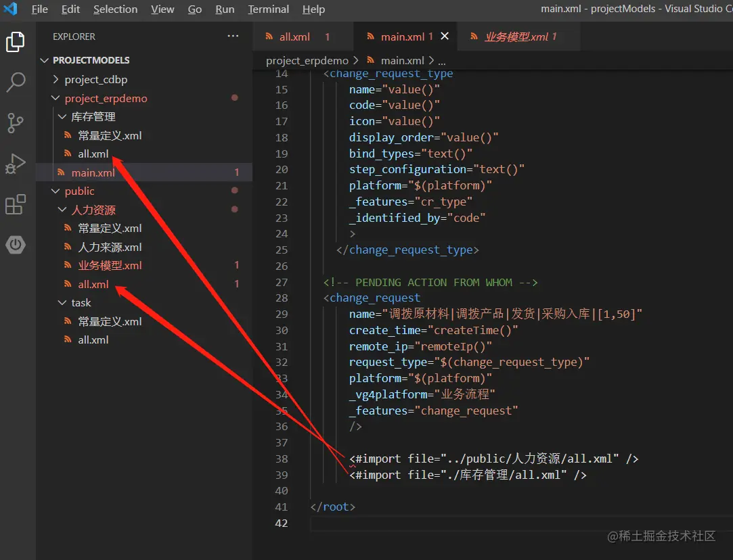
Task: Open the Run menu
Action: coord(225,9)
